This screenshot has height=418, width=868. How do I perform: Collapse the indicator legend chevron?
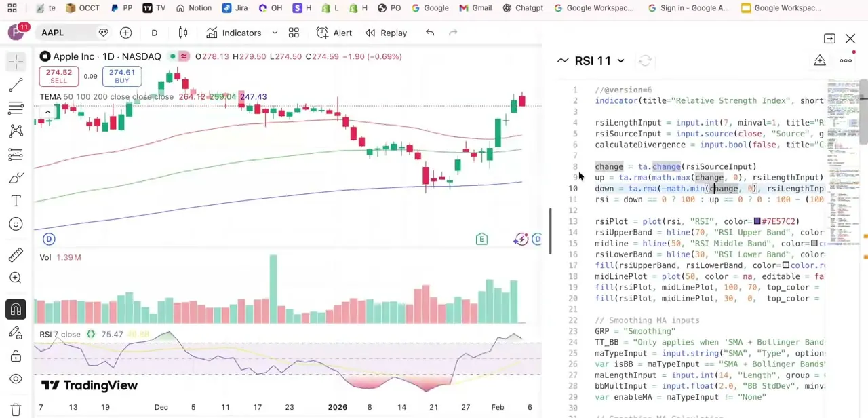pyautogui.click(x=47, y=112)
